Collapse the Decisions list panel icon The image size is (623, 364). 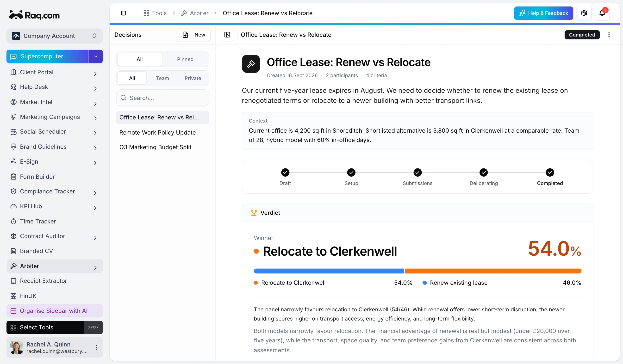tap(227, 35)
